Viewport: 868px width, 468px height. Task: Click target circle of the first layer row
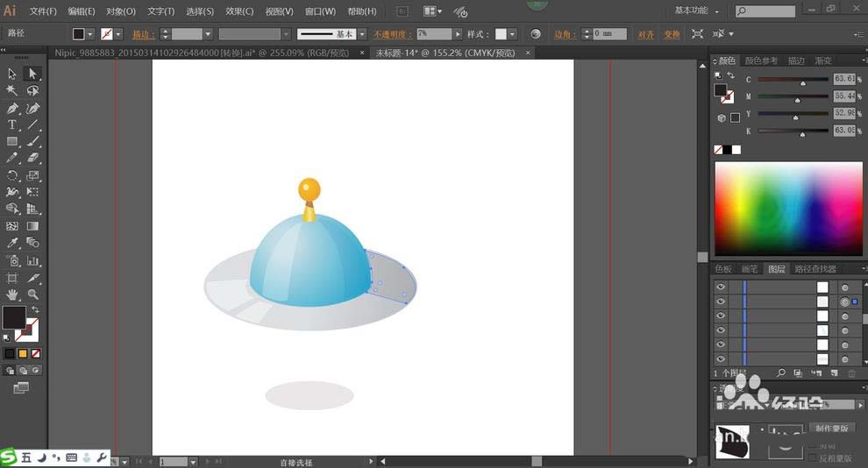point(844,287)
